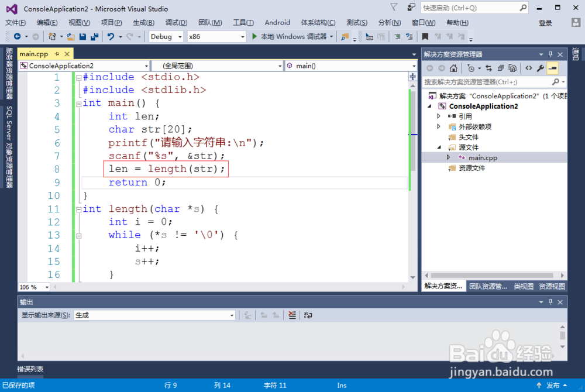585x392 pixels.
Task: Collapse All in Solution Explorer
Action: tap(501, 68)
